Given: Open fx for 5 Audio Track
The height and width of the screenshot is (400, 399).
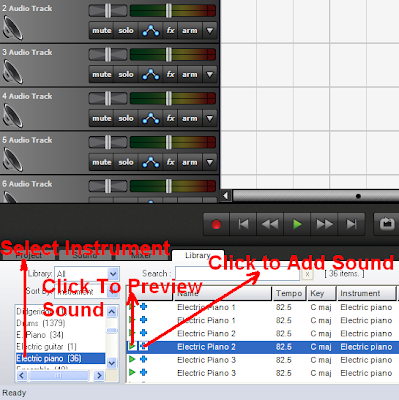Looking at the screenshot, I should [170, 162].
